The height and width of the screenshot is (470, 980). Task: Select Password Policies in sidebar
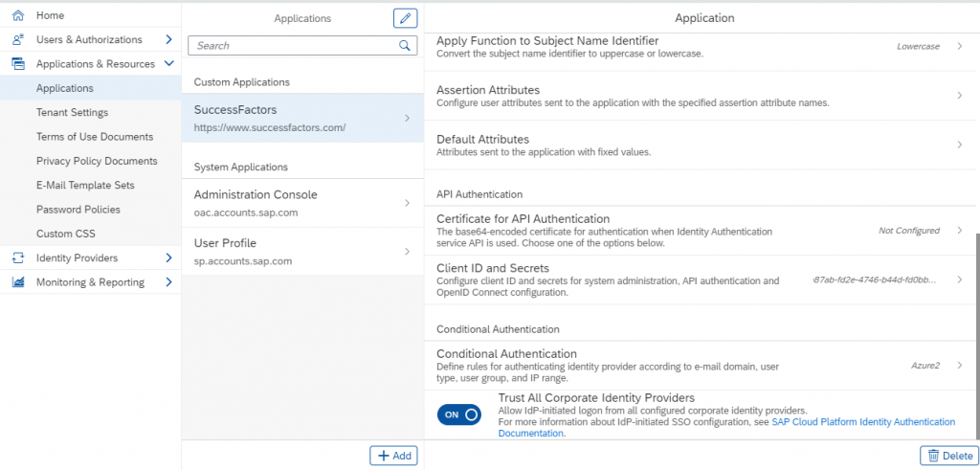pos(78,210)
